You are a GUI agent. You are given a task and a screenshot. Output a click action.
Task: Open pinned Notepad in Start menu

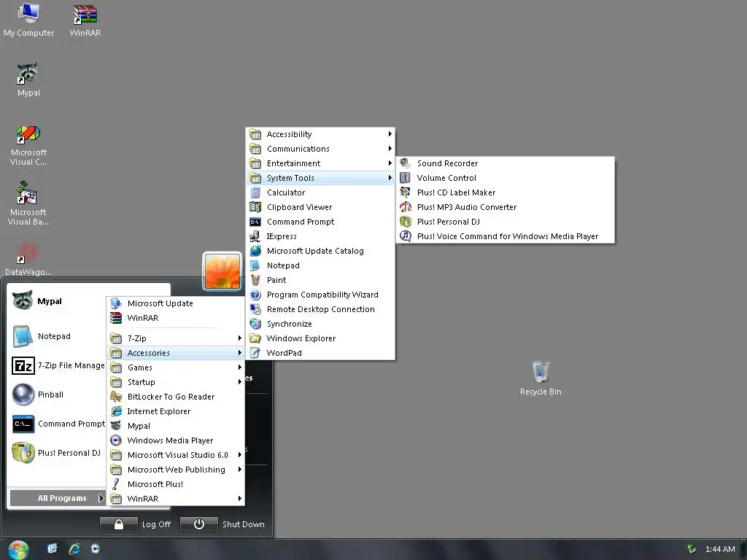click(57, 336)
